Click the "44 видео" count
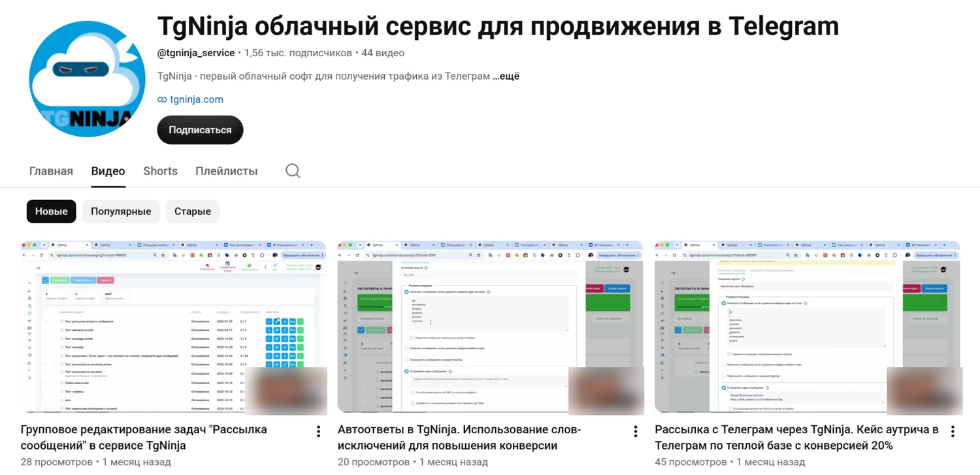The width and height of the screenshot is (980, 475). (383, 53)
